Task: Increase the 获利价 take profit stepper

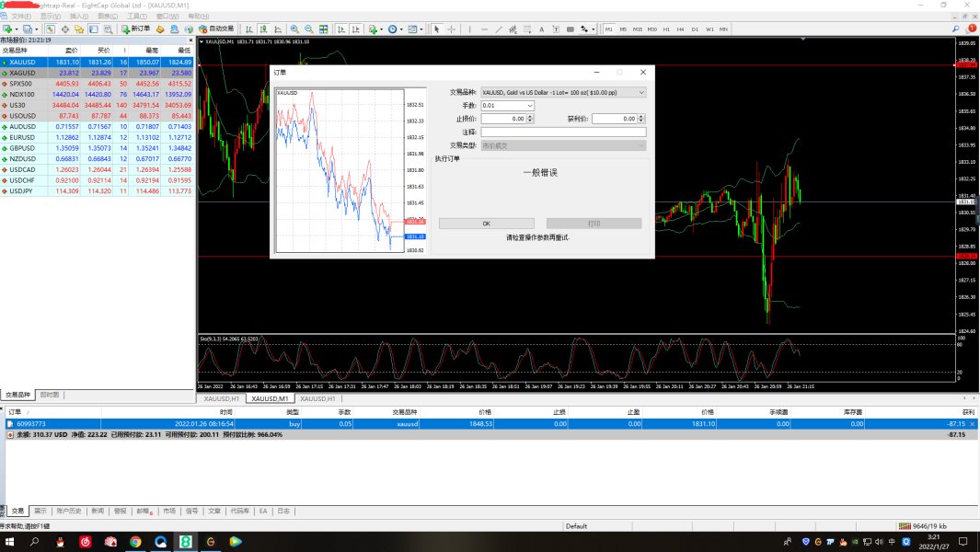Action: (641, 116)
